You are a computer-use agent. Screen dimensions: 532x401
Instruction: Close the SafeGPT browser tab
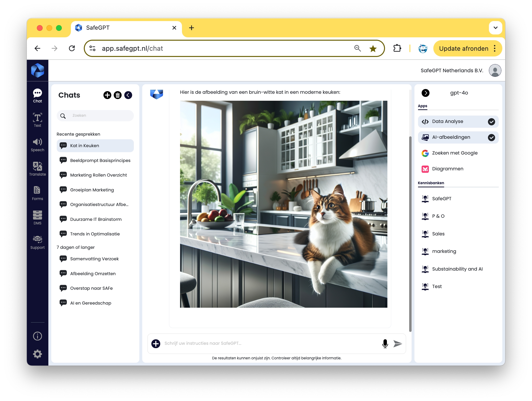coord(174,28)
